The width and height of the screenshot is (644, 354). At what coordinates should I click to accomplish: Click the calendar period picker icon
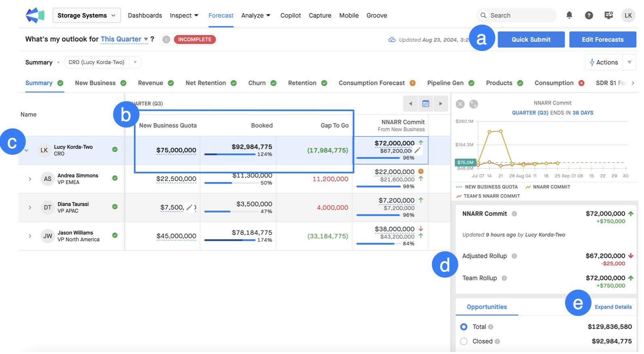pos(426,104)
